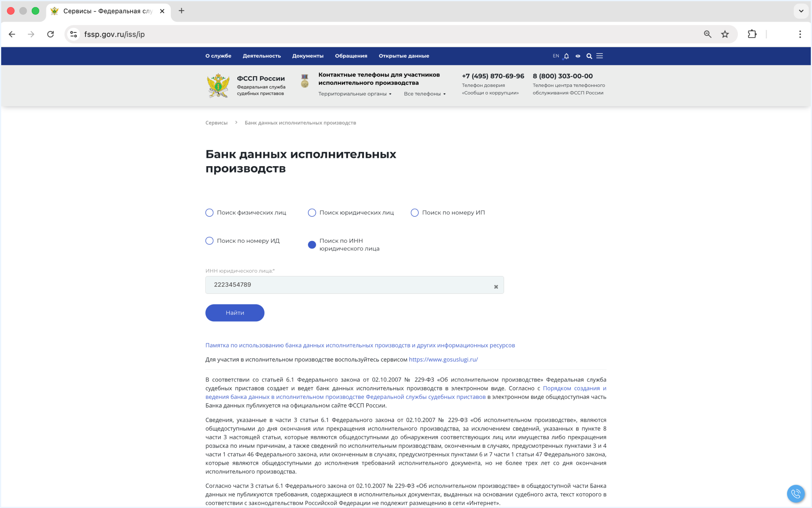Open site search magnifier in blue header
The height and width of the screenshot is (508, 812).
point(589,56)
